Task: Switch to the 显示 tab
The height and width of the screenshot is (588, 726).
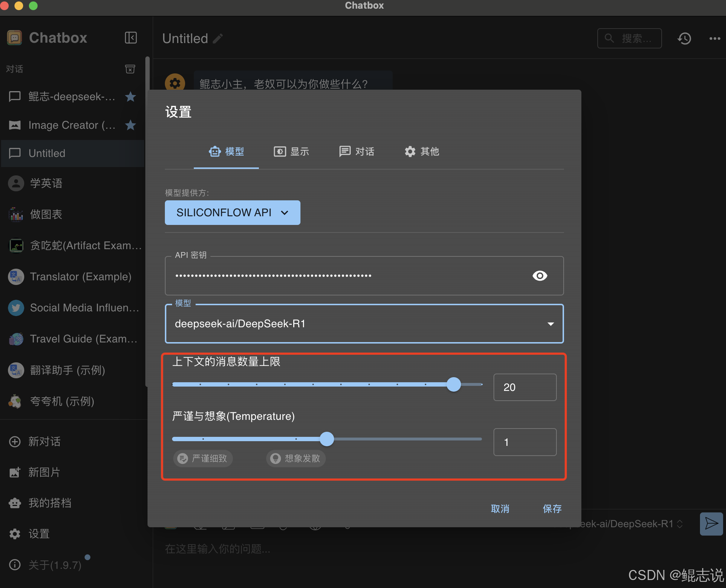Action: [291, 152]
